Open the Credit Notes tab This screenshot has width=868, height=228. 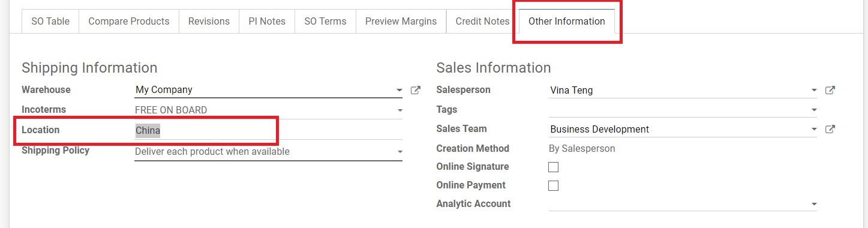tap(482, 21)
